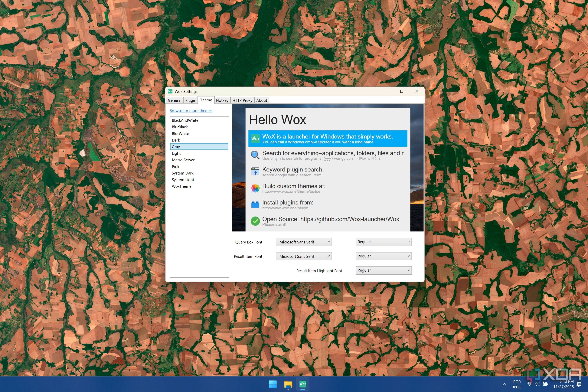Click the battery tray icon
The height and width of the screenshot is (392, 588).
pyautogui.click(x=545, y=384)
